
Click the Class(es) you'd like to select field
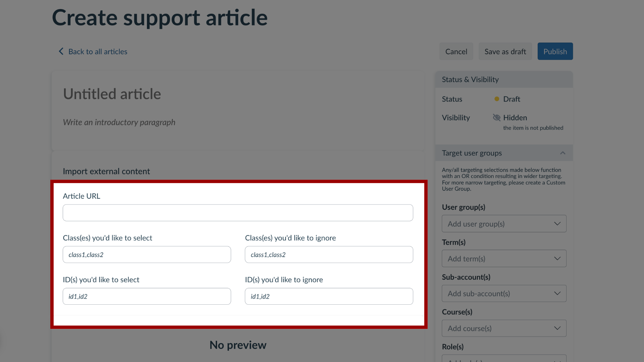tap(147, 254)
